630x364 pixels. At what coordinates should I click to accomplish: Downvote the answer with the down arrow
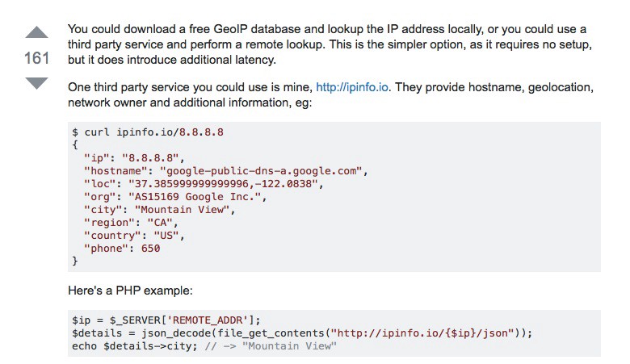pos(36,83)
